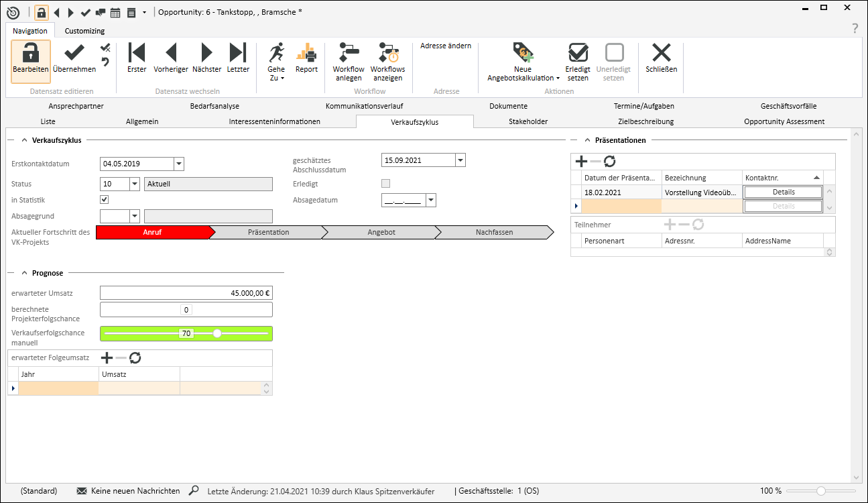
Task: Open Erstkontaktdatum date dropdown
Action: pyautogui.click(x=178, y=164)
